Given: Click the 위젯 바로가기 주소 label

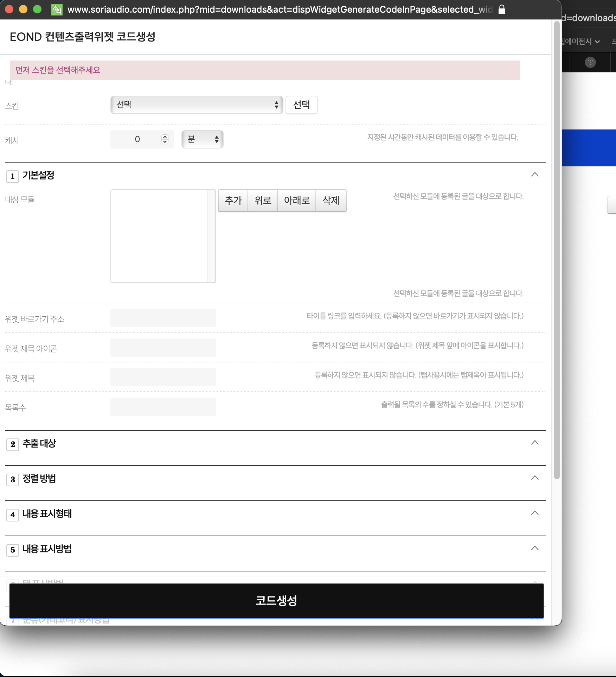Looking at the screenshot, I should click(x=34, y=319).
